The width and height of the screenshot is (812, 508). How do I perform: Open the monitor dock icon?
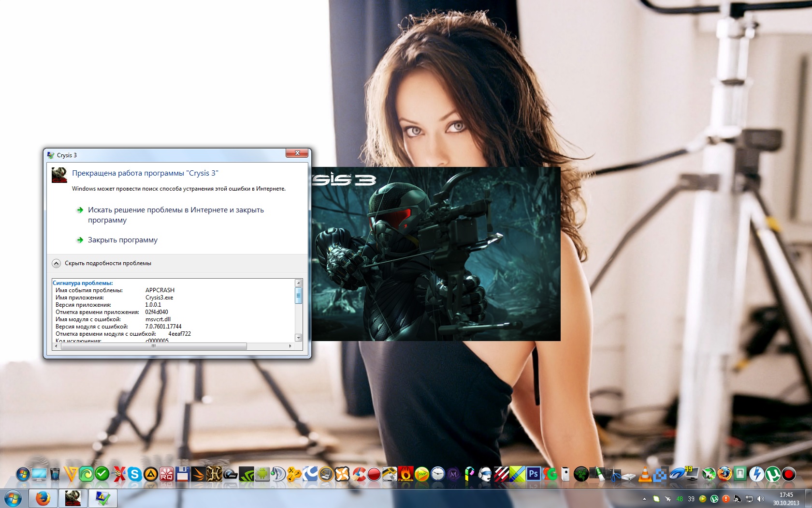(x=39, y=474)
